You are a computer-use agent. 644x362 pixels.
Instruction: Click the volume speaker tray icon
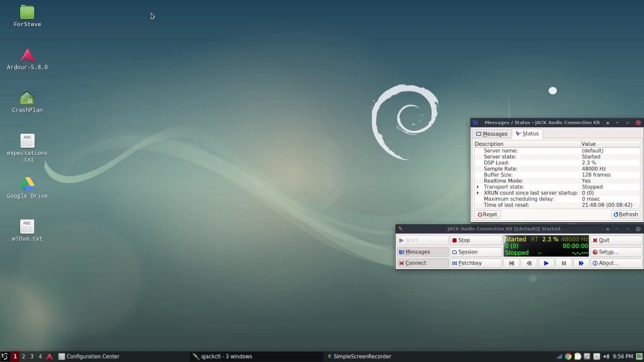pyautogui.click(x=606, y=356)
